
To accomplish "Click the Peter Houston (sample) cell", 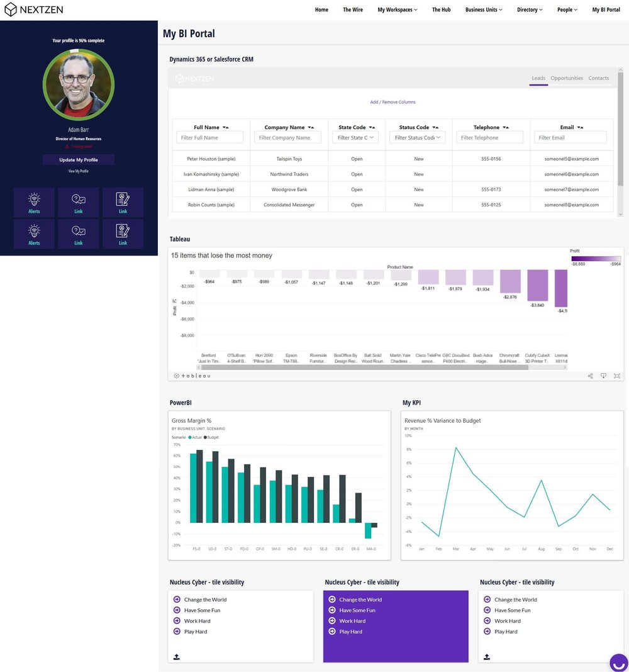I will pyautogui.click(x=211, y=159).
